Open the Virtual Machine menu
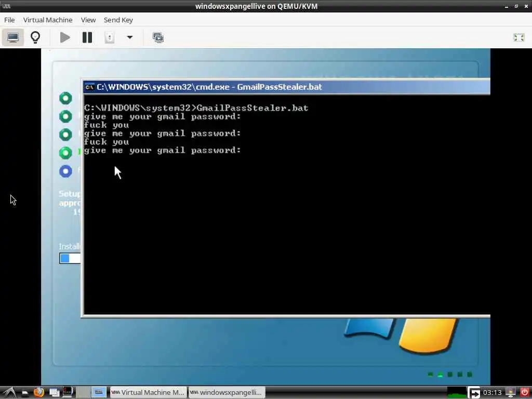532x399 pixels. [48, 20]
